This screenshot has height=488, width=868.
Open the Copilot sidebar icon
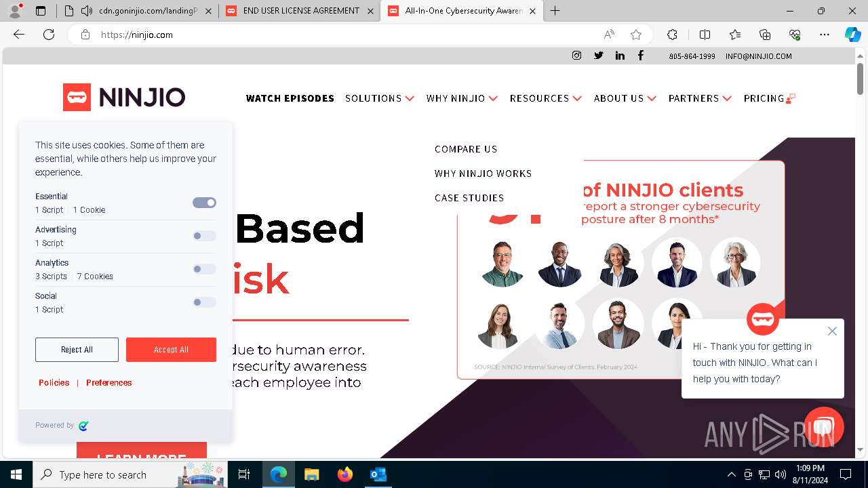[852, 35]
